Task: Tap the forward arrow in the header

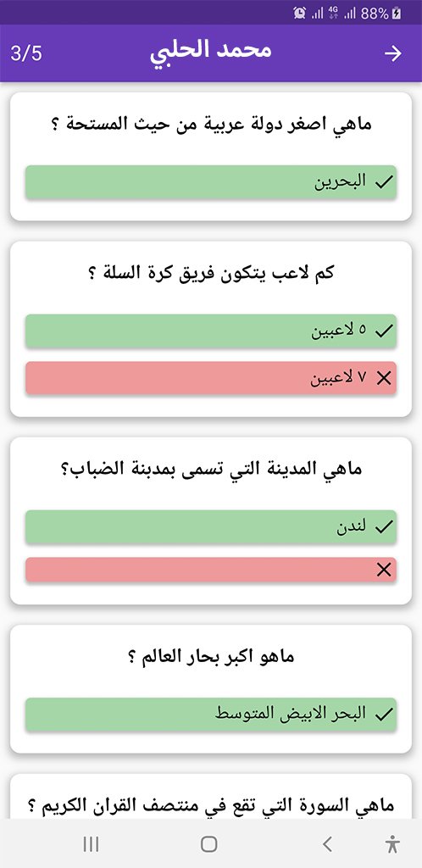Action: pos(393,53)
